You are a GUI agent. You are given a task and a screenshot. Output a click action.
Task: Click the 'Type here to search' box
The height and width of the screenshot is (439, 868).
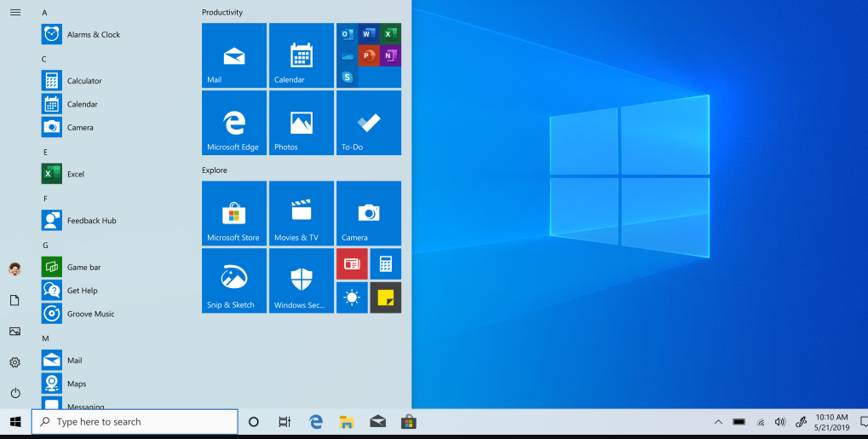point(135,422)
